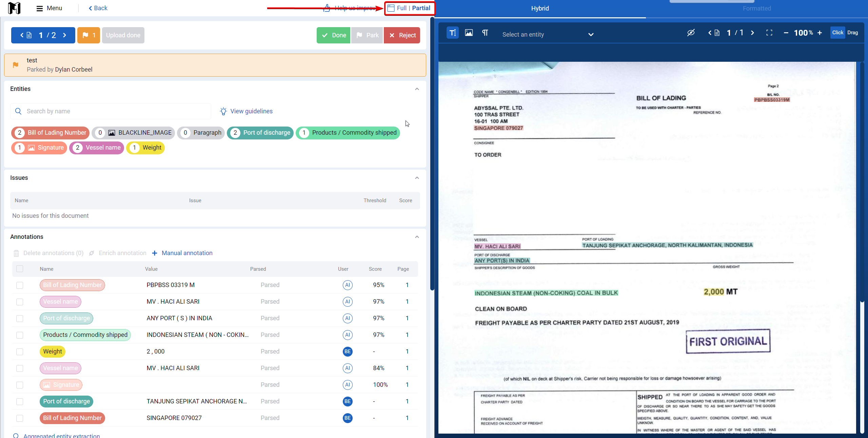Select the paragraph annotation tool icon
This screenshot has height=438, width=868.
click(485, 33)
